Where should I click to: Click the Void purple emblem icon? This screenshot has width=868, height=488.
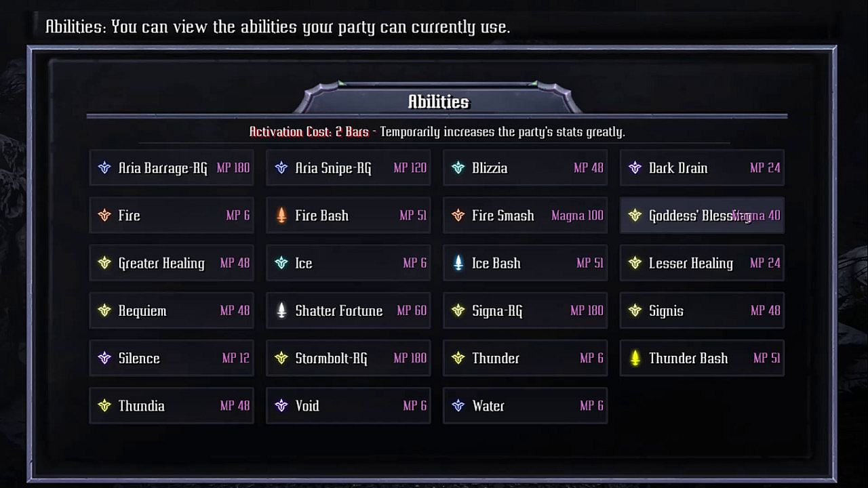(x=281, y=405)
